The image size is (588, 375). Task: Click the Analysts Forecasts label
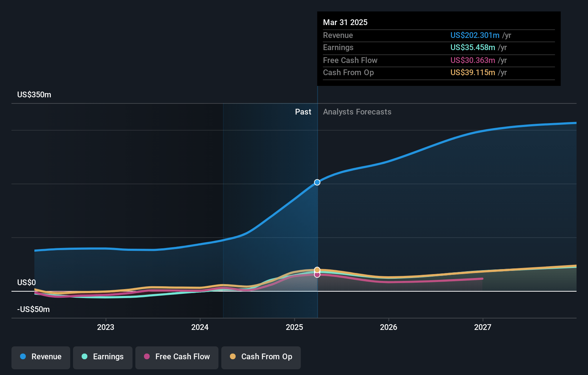pyautogui.click(x=357, y=112)
